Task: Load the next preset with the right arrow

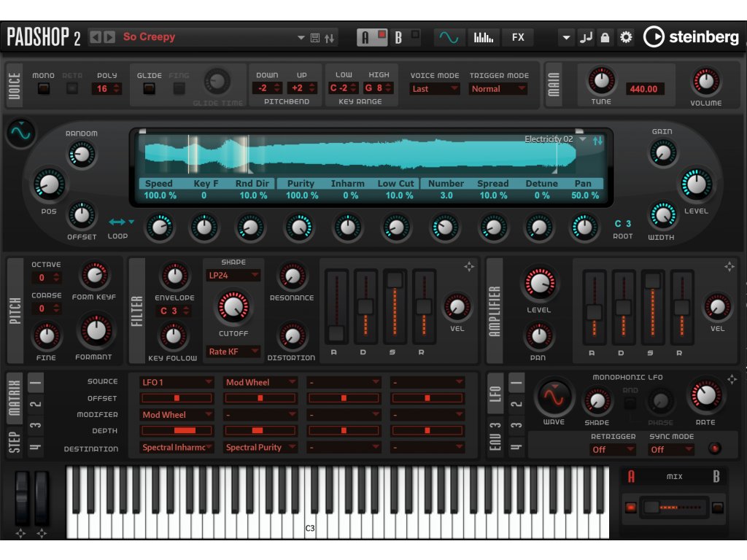Action: 109,37
